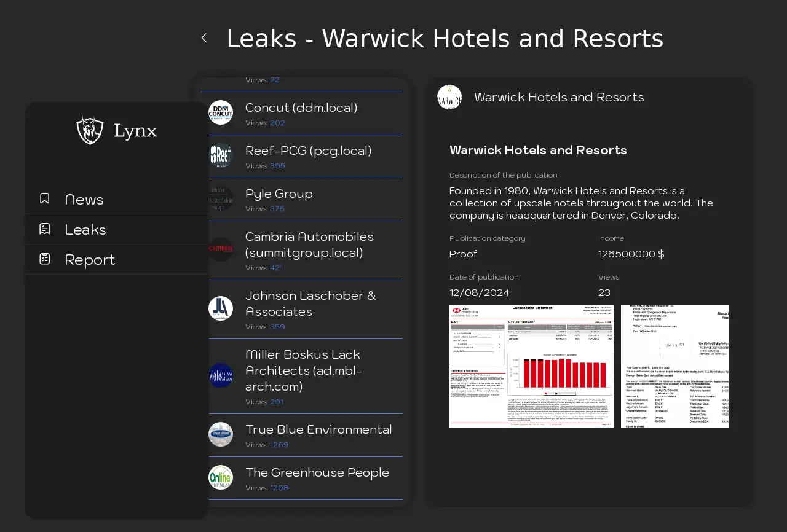Click the back arrow beside the page title

tap(204, 38)
